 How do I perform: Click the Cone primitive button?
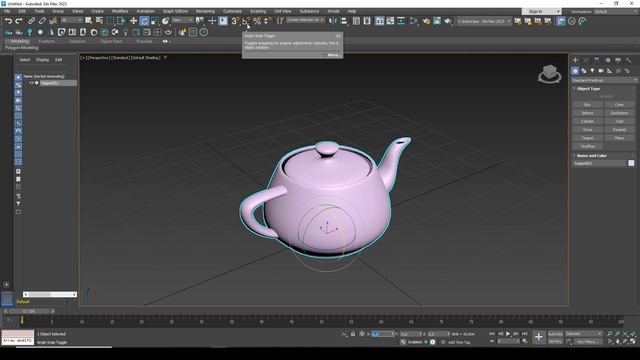[619, 105]
